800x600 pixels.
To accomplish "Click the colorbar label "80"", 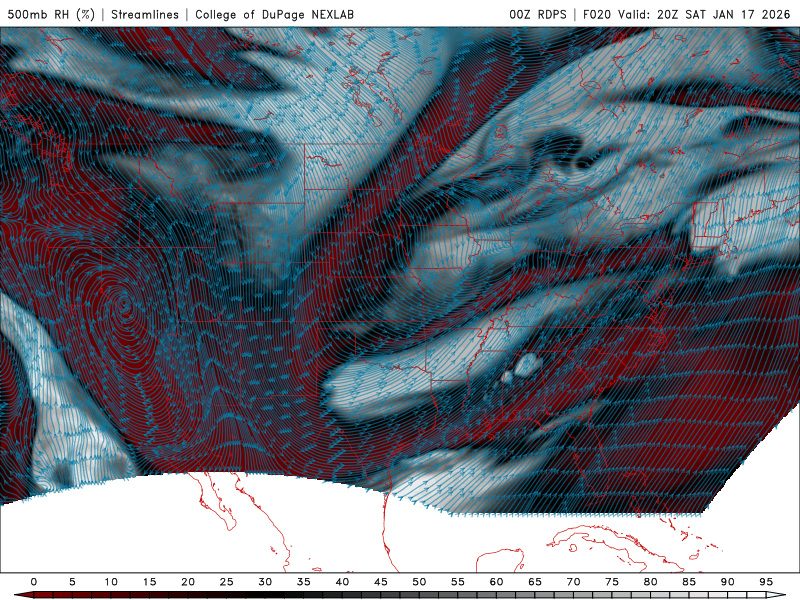I will 651,582.
